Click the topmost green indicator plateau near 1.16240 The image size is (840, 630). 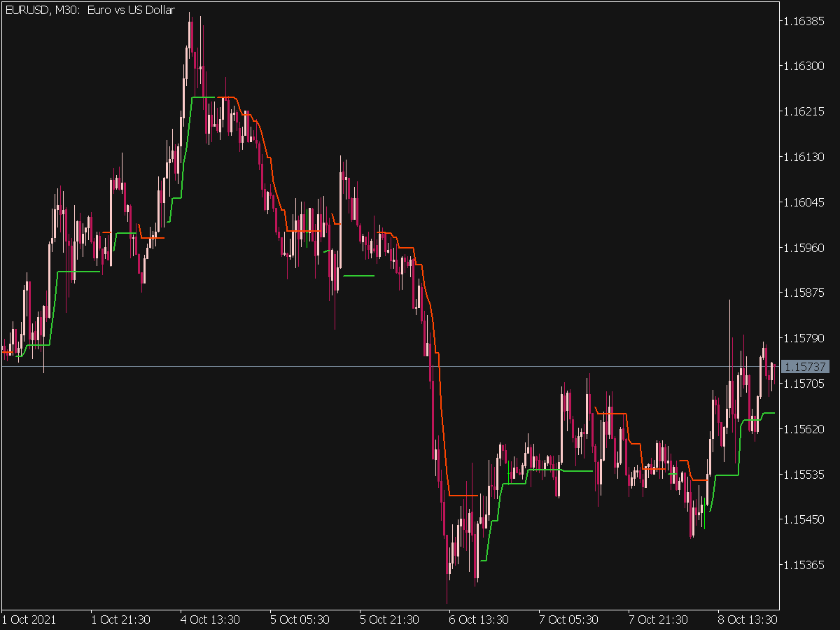tap(203, 97)
